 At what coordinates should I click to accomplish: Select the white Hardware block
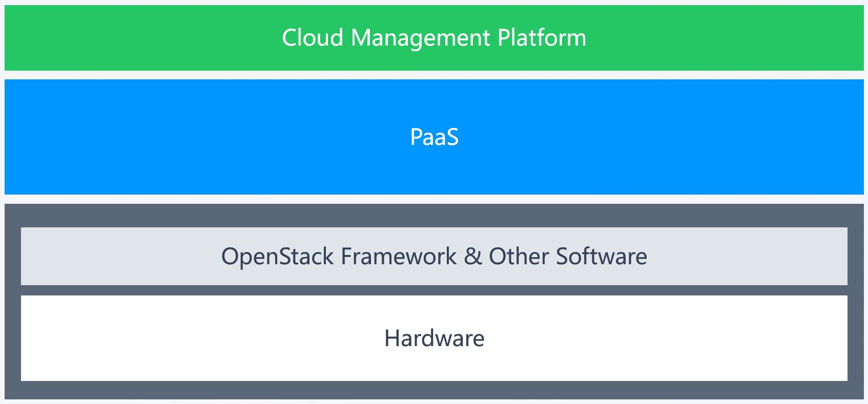pyautogui.click(x=434, y=338)
